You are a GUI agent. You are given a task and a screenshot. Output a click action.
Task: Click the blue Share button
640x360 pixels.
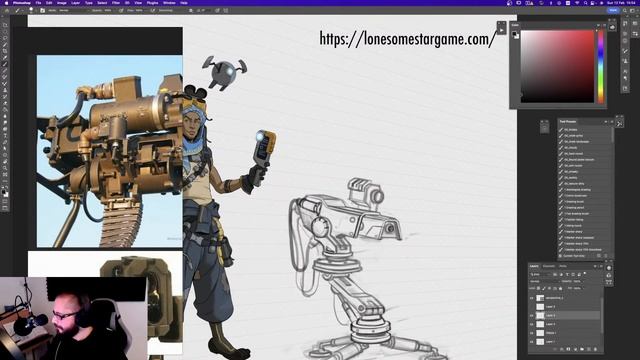(613, 10)
